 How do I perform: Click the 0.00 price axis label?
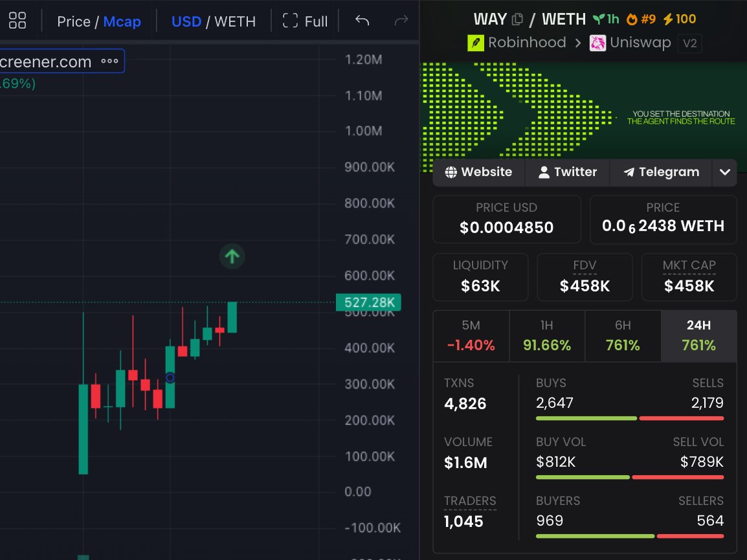point(358,491)
